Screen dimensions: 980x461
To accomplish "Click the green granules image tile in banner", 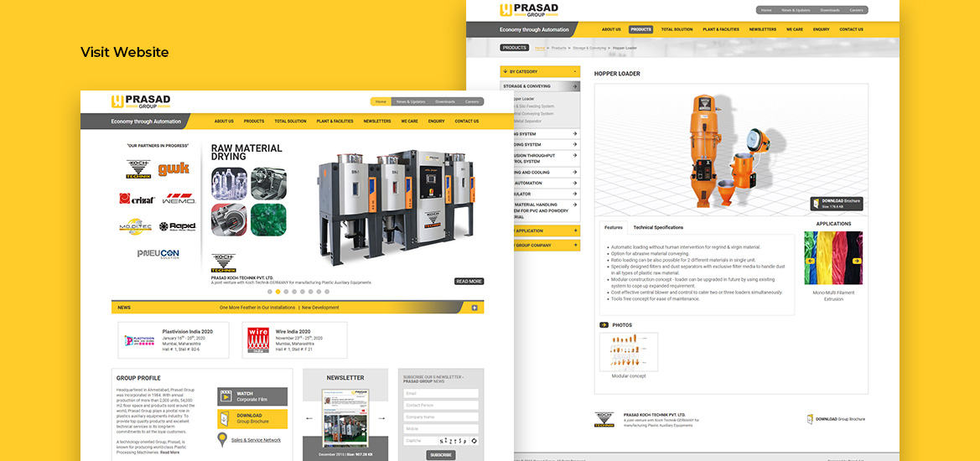I will pos(268,220).
